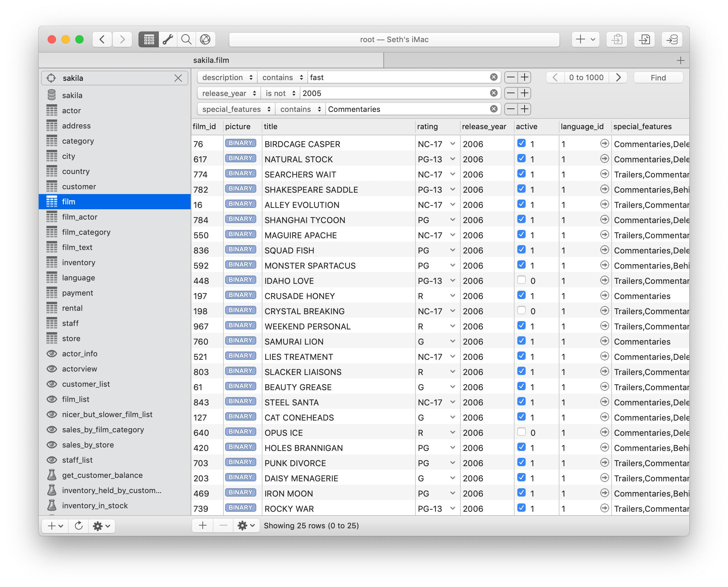Remove the special_features filter row
The width and height of the screenshot is (728, 587).
point(511,109)
